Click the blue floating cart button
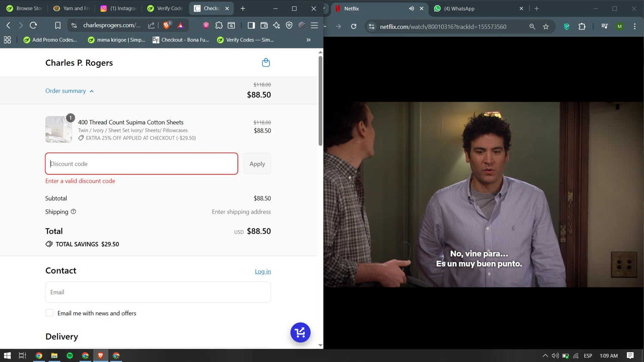 pos(301,332)
